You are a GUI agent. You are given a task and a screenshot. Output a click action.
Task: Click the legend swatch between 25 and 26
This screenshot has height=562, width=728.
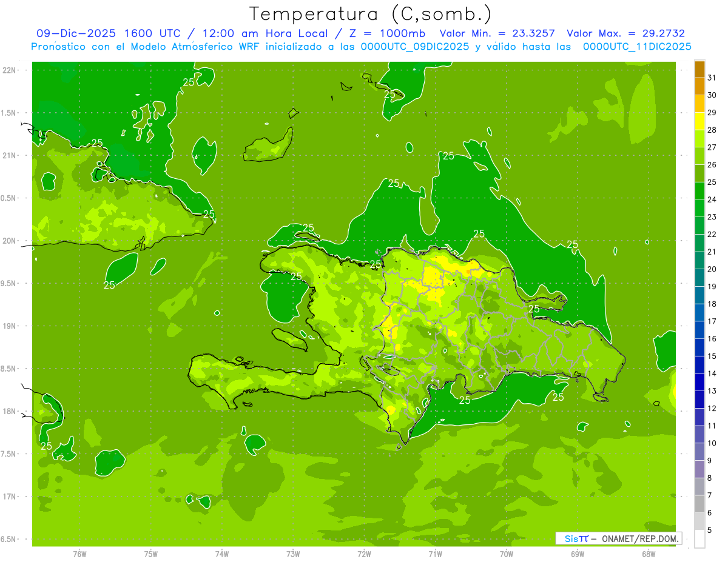click(x=699, y=173)
